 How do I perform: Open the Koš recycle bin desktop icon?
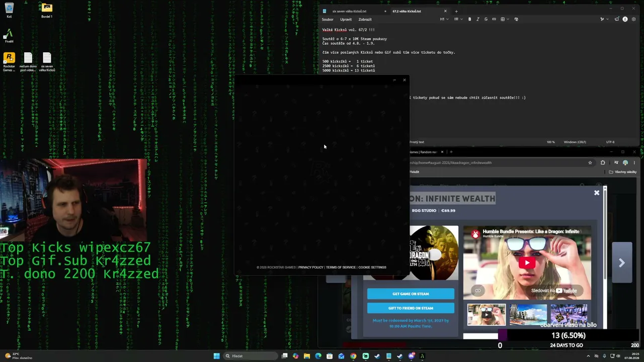point(9,10)
